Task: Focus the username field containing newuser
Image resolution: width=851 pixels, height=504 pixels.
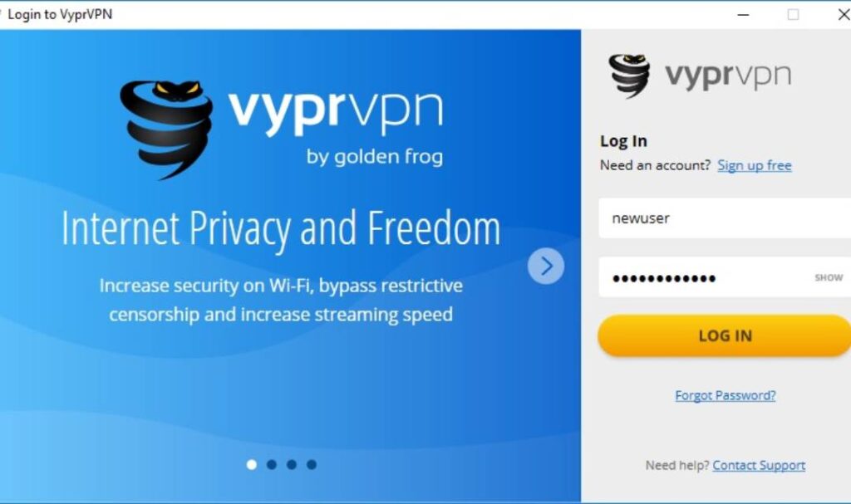Action: [725, 218]
